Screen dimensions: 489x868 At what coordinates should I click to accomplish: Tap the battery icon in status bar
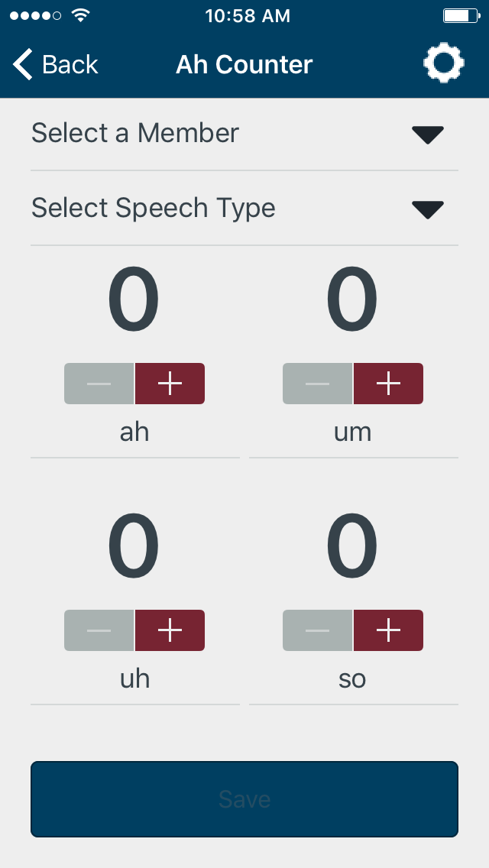(x=461, y=15)
